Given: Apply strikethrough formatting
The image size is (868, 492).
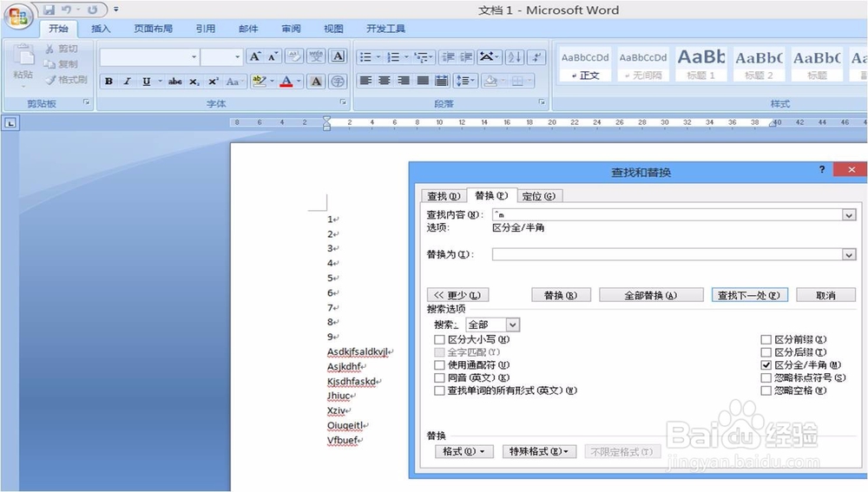Looking at the screenshot, I should click(175, 82).
